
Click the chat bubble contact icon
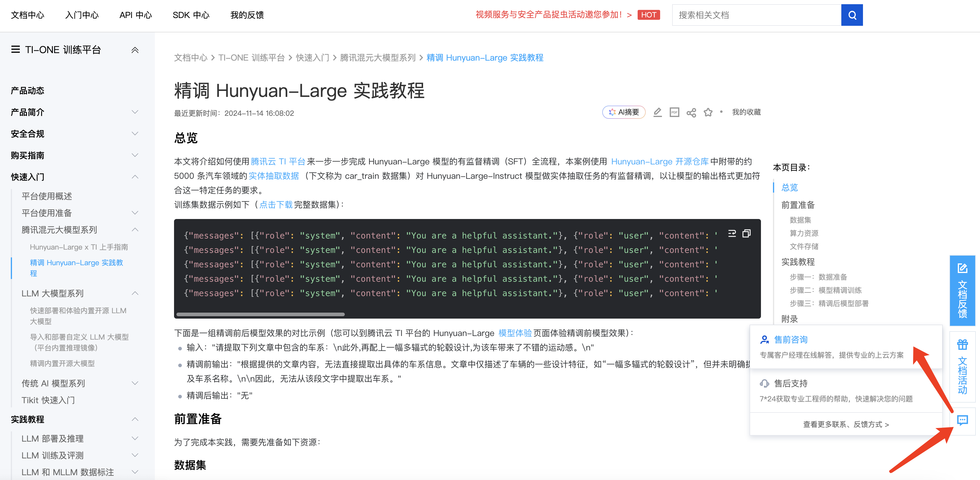(962, 420)
